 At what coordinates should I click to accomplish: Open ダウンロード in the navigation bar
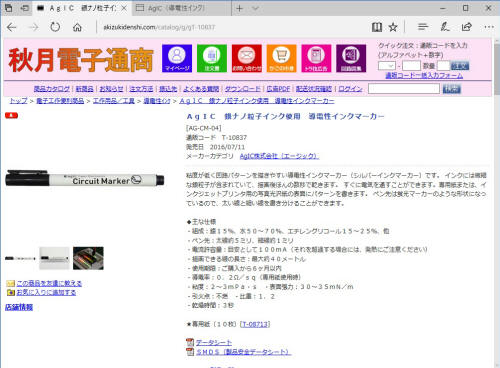(x=243, y=89)
